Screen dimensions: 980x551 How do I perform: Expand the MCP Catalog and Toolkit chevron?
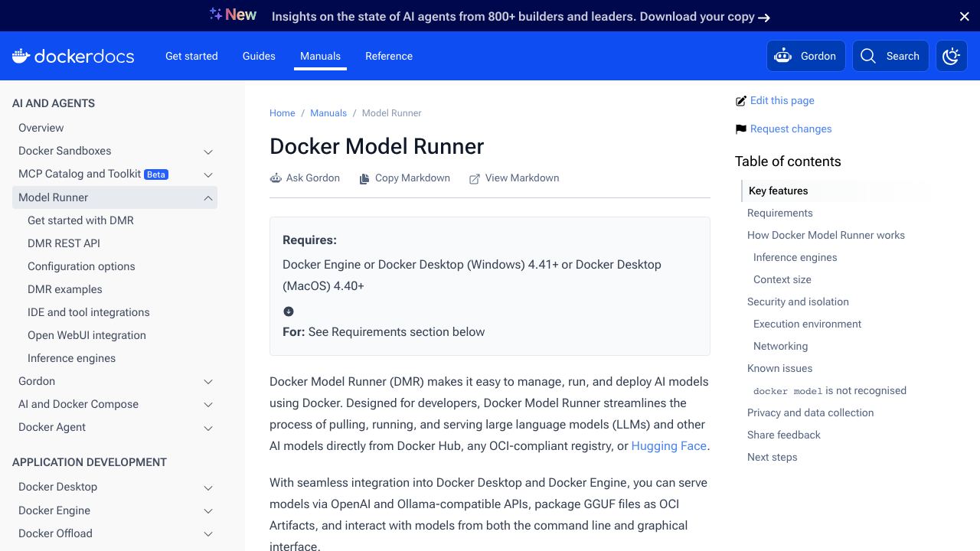[x=208, y=174]
